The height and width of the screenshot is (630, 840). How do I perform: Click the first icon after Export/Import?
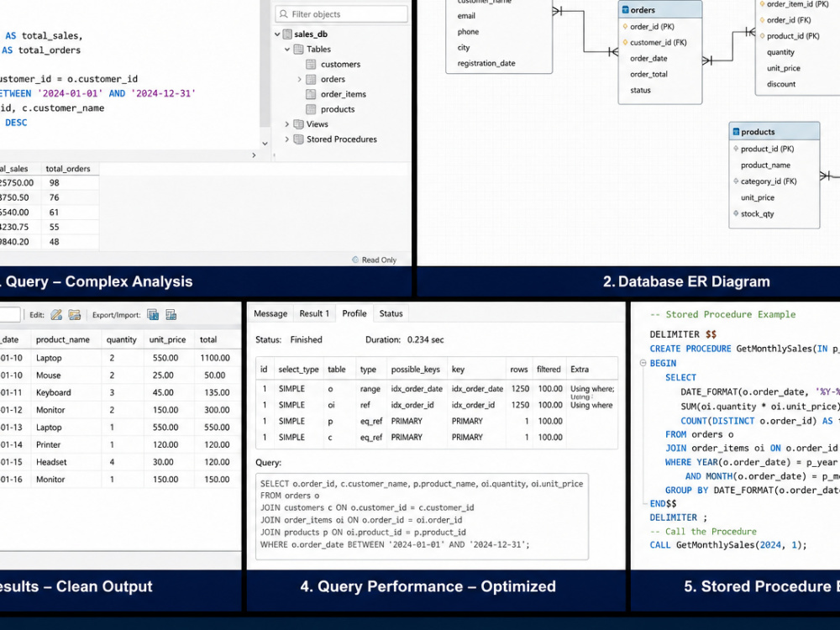click(x=153, y=315)
